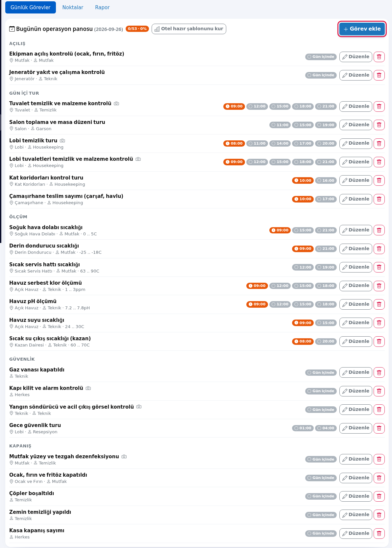Switch to the Rapor tab
Screen dimensions: 392x548
[102, 7]
